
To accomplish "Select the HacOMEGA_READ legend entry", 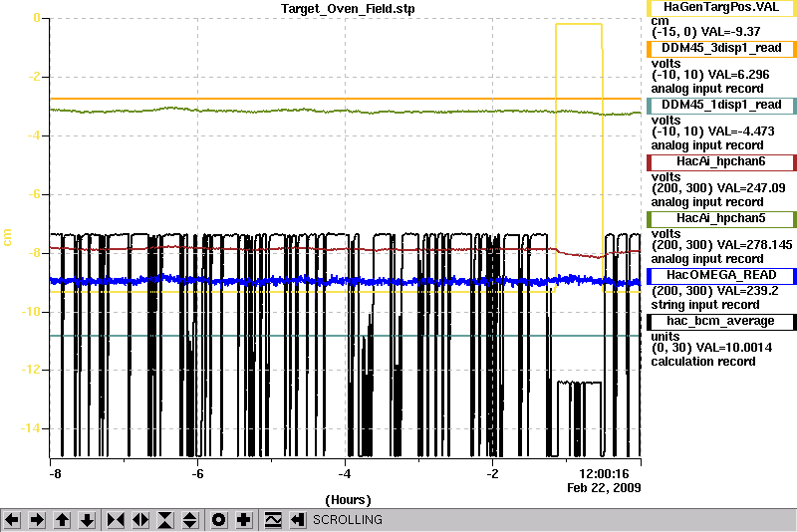I will coord(721,276).
